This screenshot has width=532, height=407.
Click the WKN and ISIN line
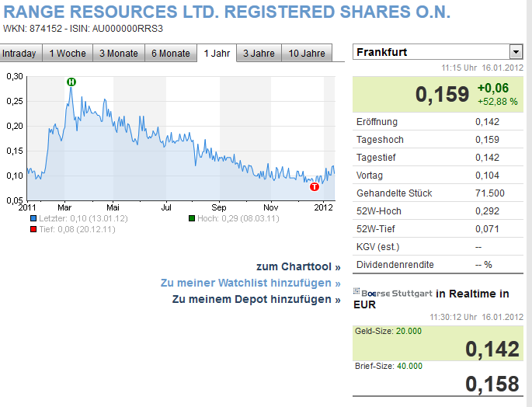point(83,29)
